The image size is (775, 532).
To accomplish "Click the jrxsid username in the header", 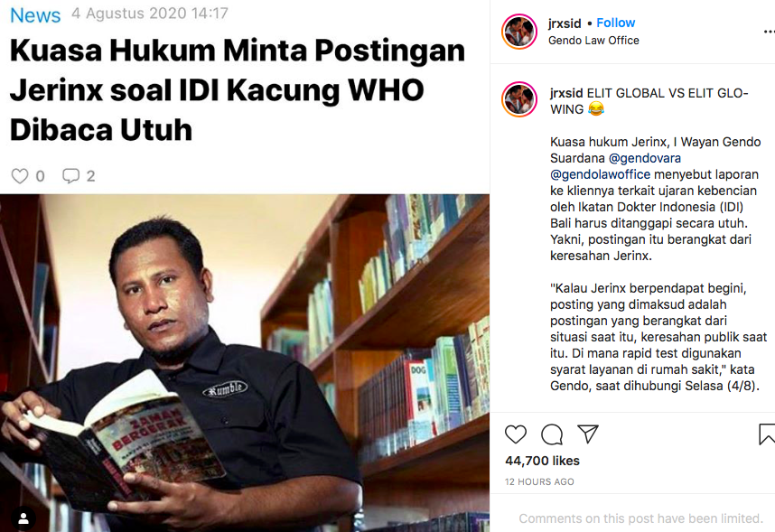I will (x=565, y=23).
